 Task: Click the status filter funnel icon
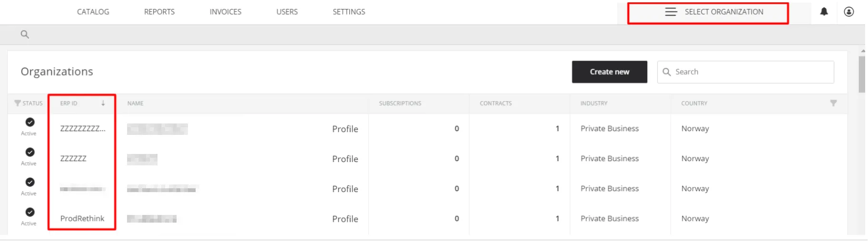(18, 103)
